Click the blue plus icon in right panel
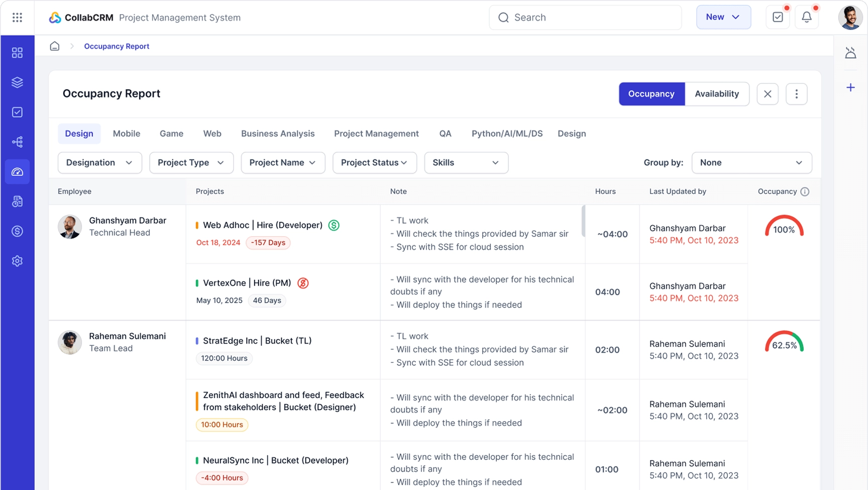The height and width of the screenshot is (490, 868). [850, 87]
